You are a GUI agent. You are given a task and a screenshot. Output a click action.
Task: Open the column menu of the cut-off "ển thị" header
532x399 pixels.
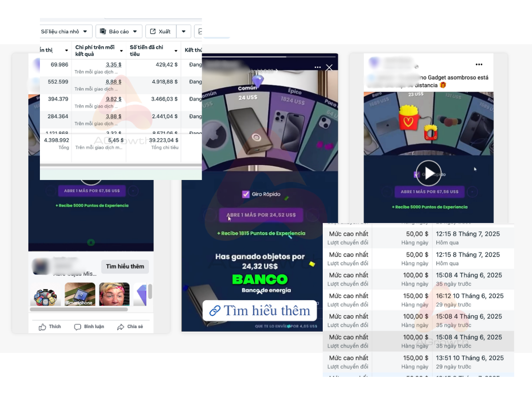coord(66,50)
